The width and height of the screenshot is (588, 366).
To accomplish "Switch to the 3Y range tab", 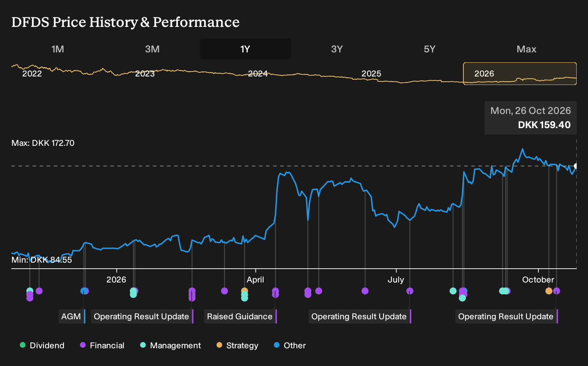I will click(x=337, y=49).
